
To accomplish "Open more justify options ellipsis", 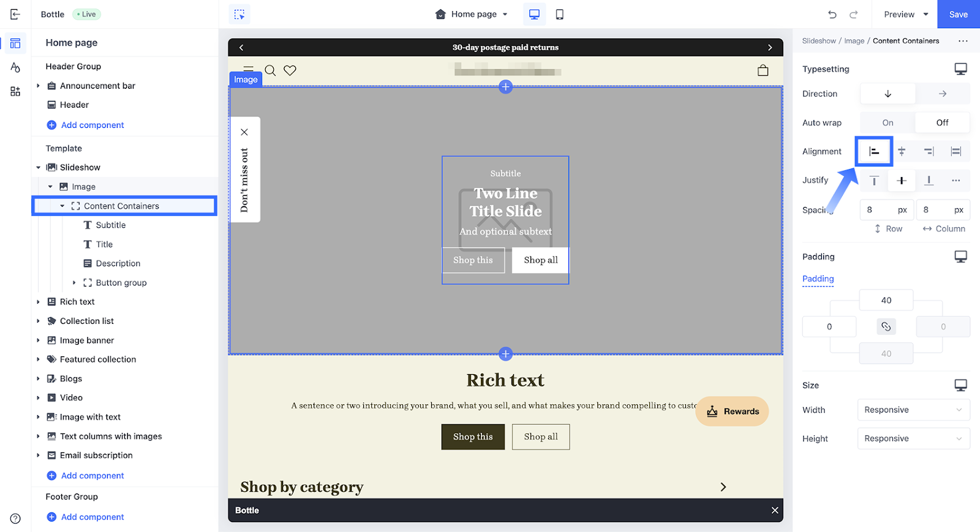I will point(956,180).
